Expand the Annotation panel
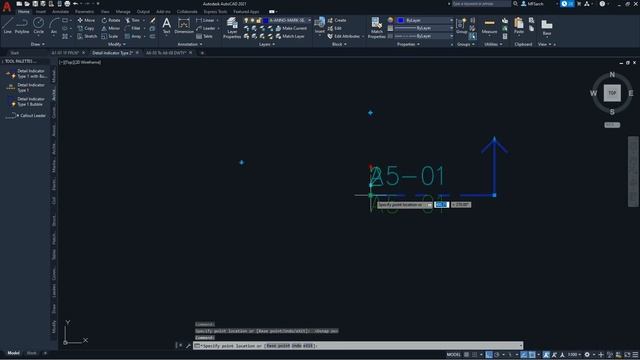Image resolution: width=640 pixels, height=360 pixels. click(190, 44)
